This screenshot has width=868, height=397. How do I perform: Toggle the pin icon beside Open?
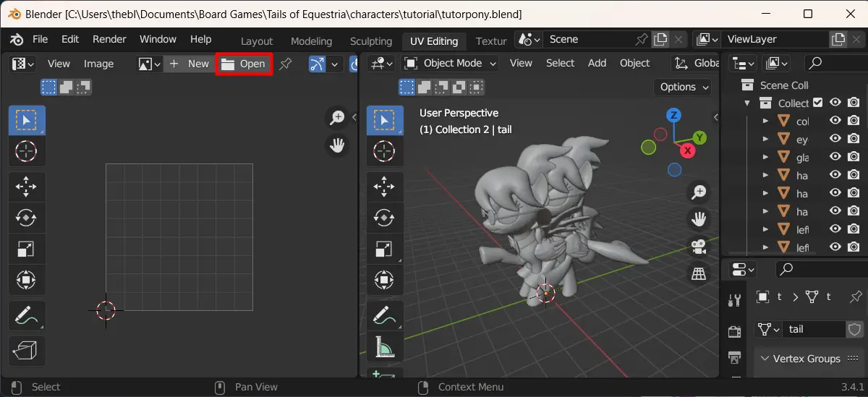pyautogui.click(x=286, y=64)
